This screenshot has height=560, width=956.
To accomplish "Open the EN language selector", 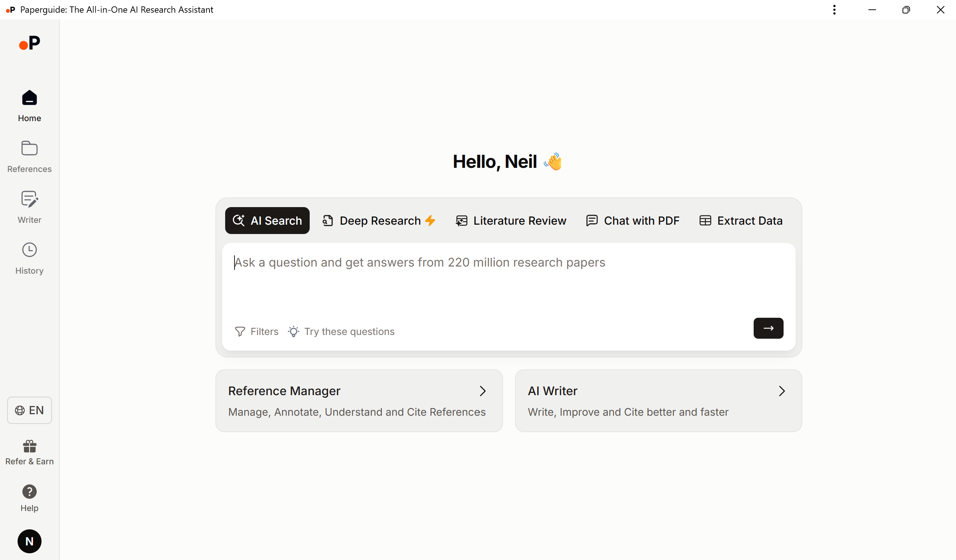I will click(29, 410).
